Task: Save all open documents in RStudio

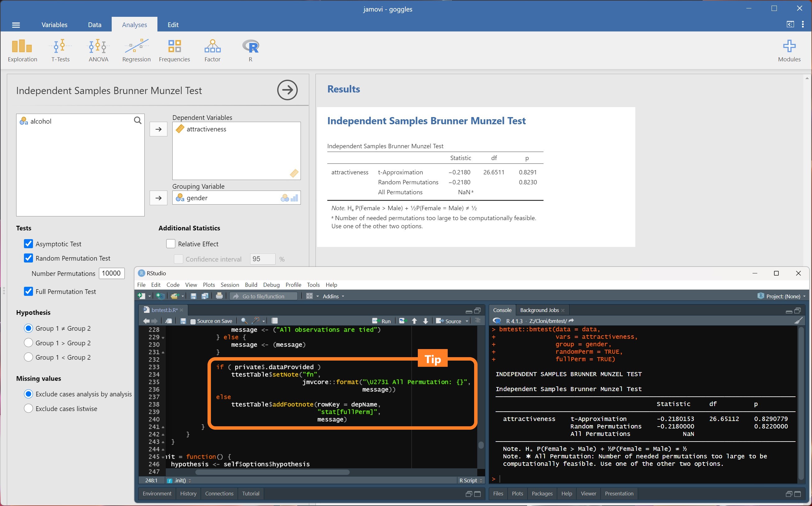Action: point(205,296)
